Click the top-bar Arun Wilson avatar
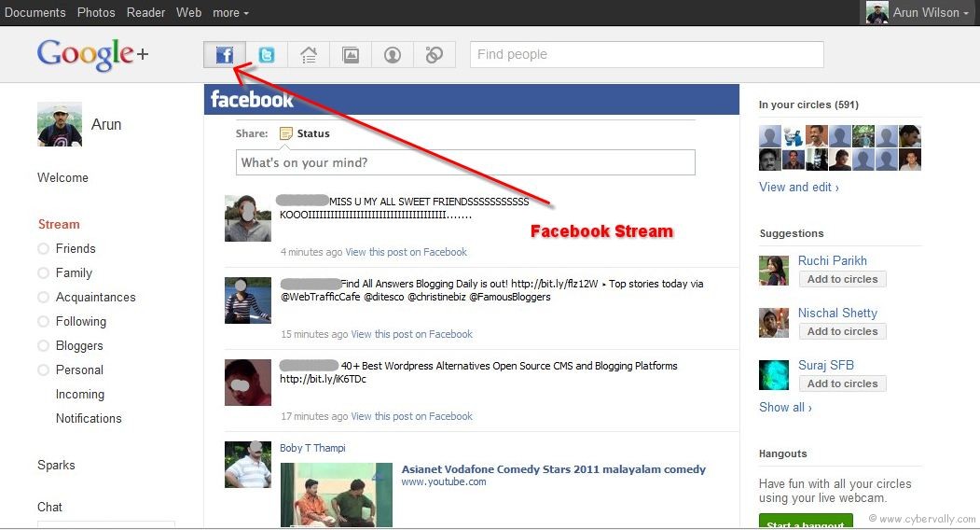The height and width of the screenshot is (530, 980). (x=877, y=12)
